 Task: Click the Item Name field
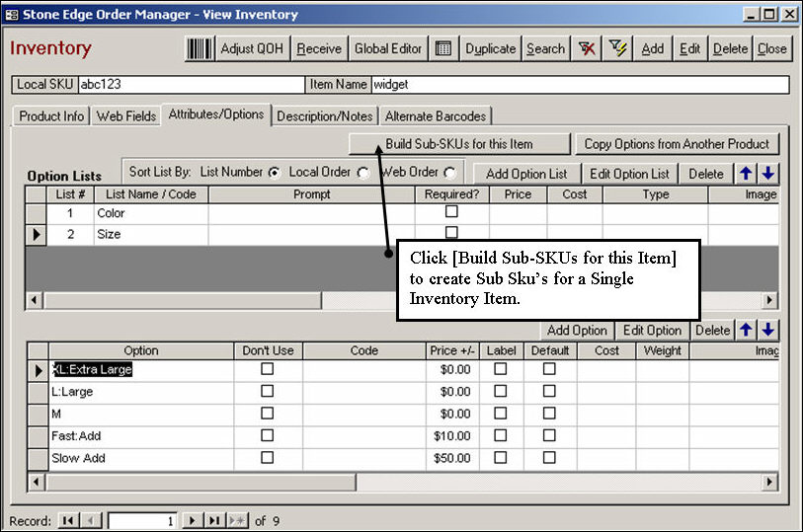(579, 85)
